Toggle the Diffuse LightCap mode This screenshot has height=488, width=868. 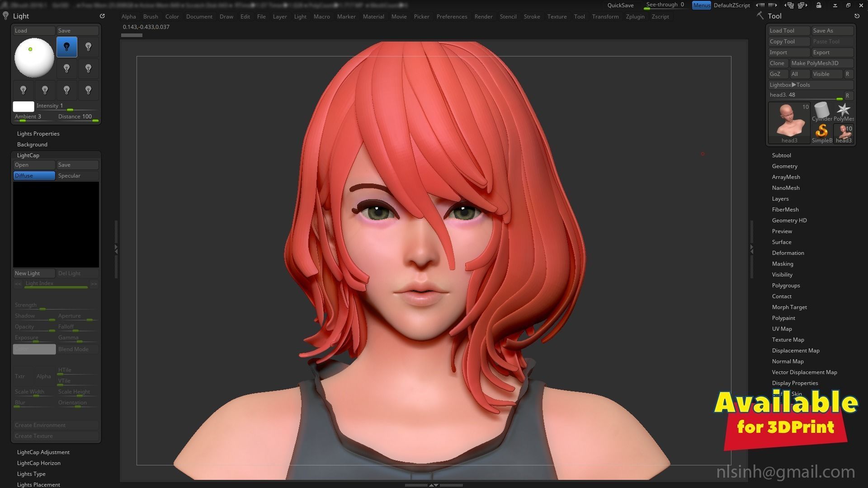click(x=34, y=176)
